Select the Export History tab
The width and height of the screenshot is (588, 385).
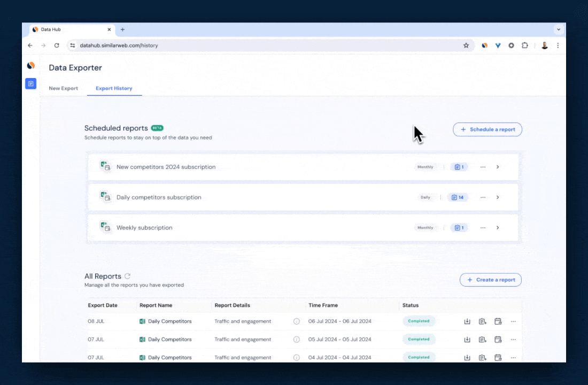pos(114,88)
